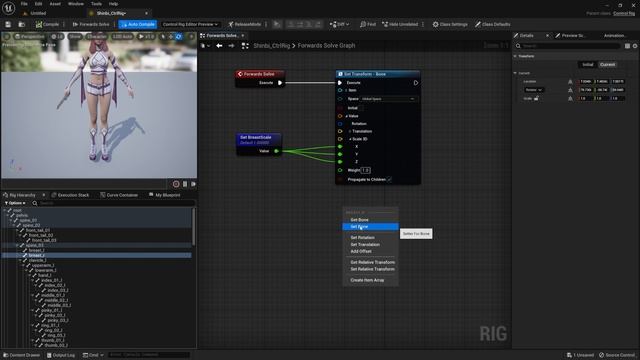Click the Find toolbar icon
This screenshot has width=640, height=360.
click(367, 24)
